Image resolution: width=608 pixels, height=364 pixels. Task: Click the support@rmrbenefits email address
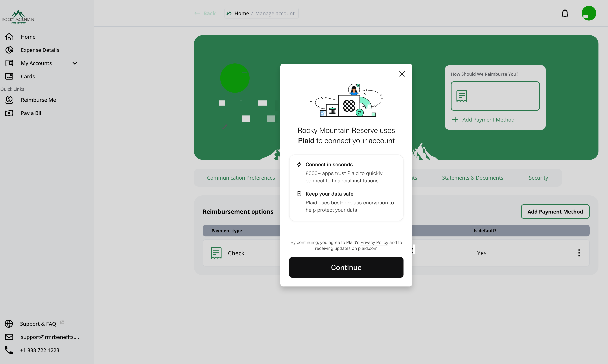pyautogui.click(x=50, y=337)
